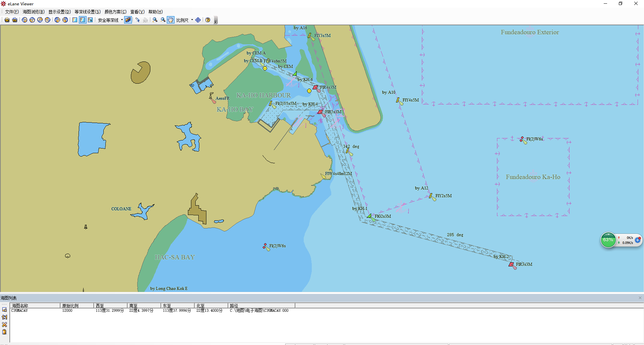Open the 海图浏览(B) menu
This screenshot has height=345, width=644.
34,12
